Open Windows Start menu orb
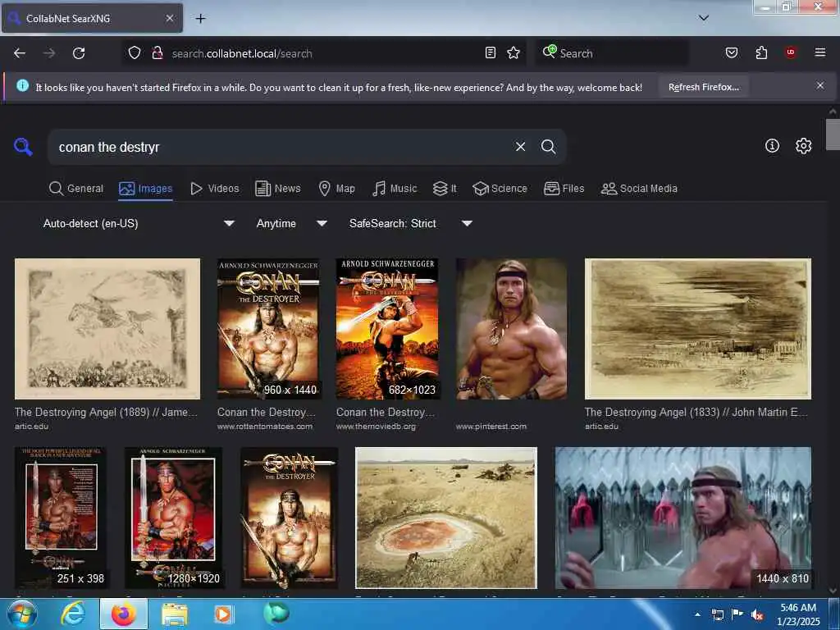This screenshot has height=630, width=840. pos(22,614)
